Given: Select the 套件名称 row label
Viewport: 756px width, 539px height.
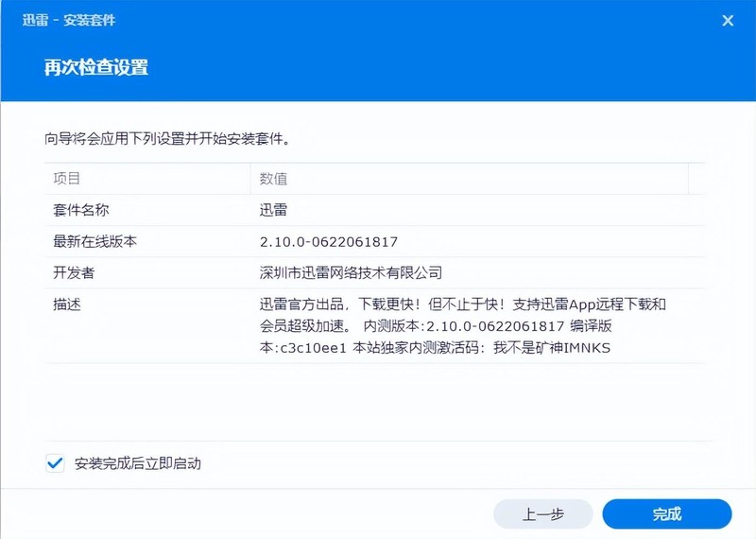Looking at the screenshot, I should (81, 210).
